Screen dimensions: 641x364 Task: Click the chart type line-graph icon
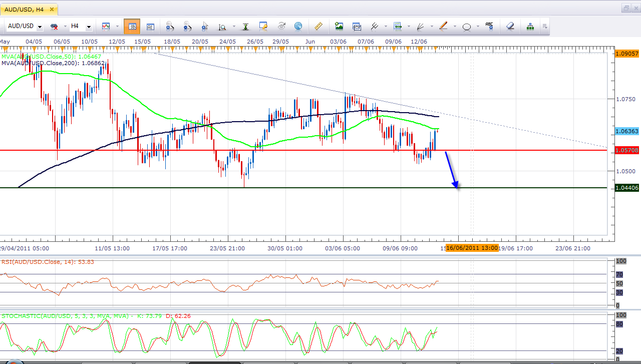point(106,26)
